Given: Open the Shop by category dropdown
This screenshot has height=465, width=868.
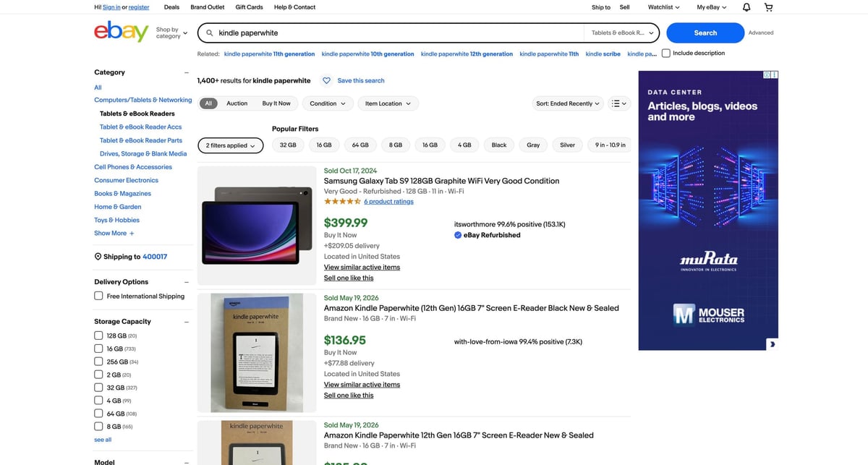Looking at the screenshot, I should click(x=171, y=33).
